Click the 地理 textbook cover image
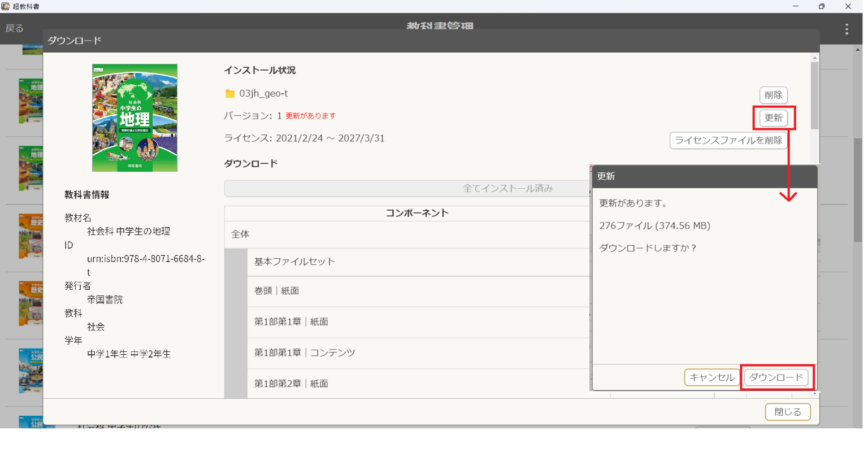Image resolution: width=868 pixels, height=457 pixels. [134, 117]
